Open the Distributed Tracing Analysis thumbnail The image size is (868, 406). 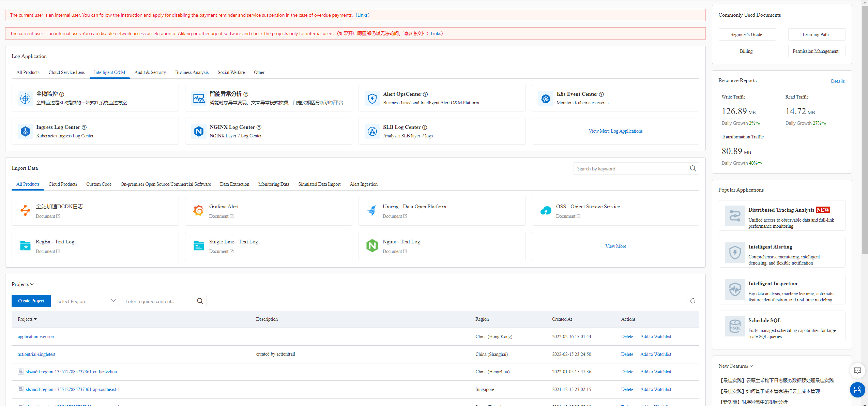click(x=735, y=216)
